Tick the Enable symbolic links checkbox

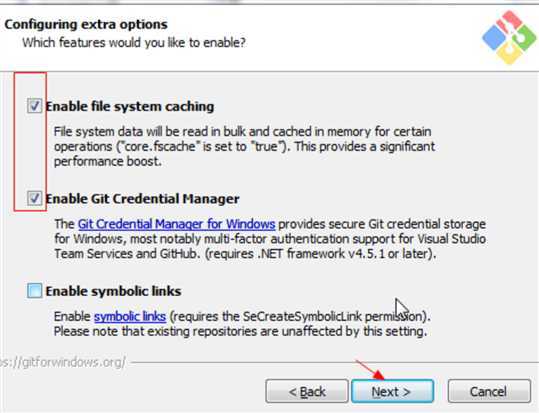coord(34,291)
